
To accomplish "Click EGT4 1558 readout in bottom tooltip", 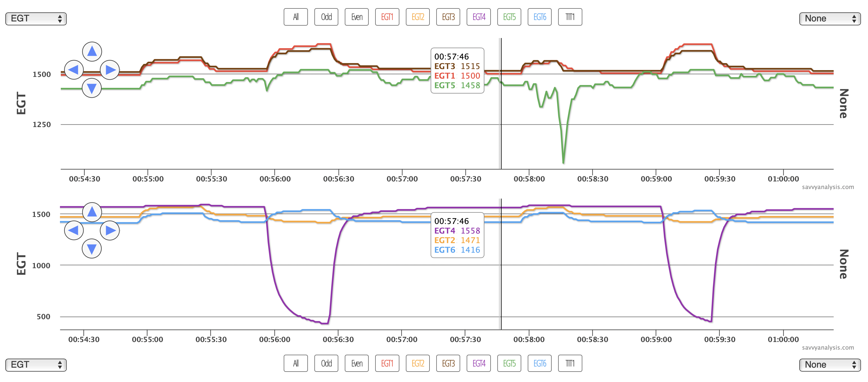I will click(457, 231).
